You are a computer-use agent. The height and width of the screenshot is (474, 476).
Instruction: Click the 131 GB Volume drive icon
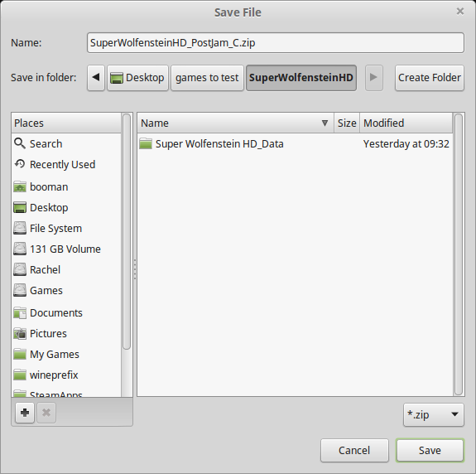[20, 249]
